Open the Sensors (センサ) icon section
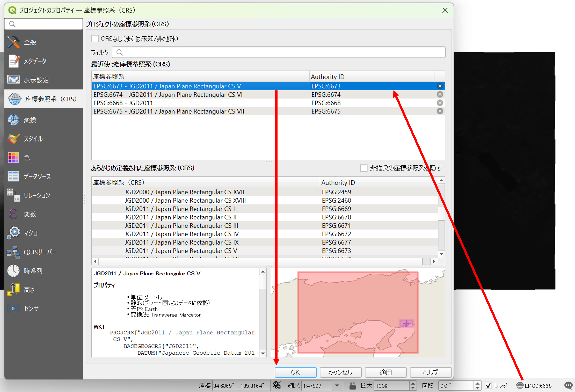Viewport: 575px width, 392px height. point(14,308)
